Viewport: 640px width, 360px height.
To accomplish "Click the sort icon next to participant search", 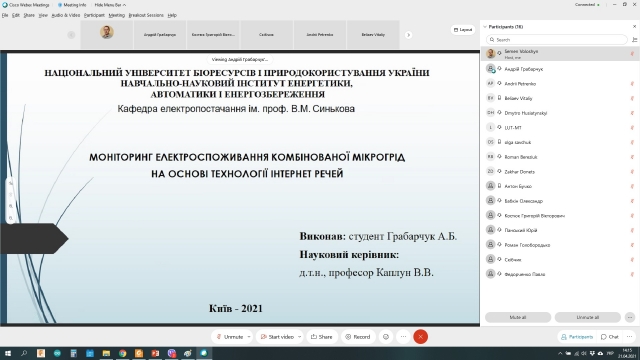I will click(634, 40).
